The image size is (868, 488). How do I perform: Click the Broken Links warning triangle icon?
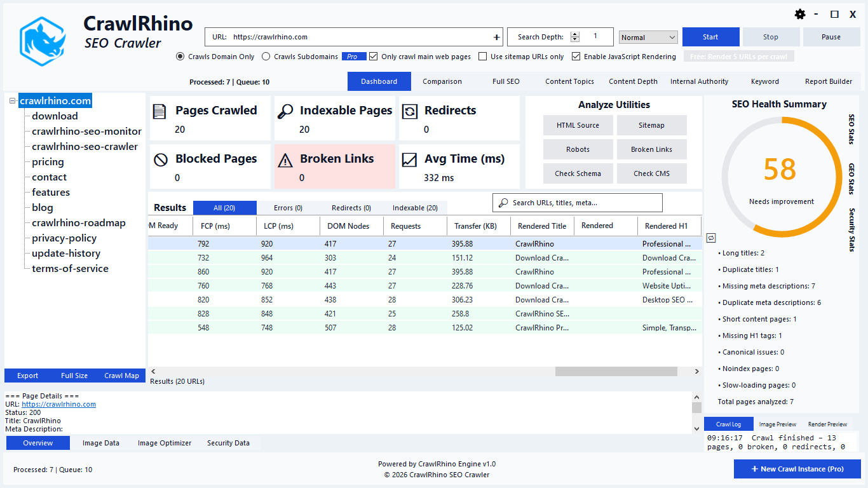(x=286, y=159)
